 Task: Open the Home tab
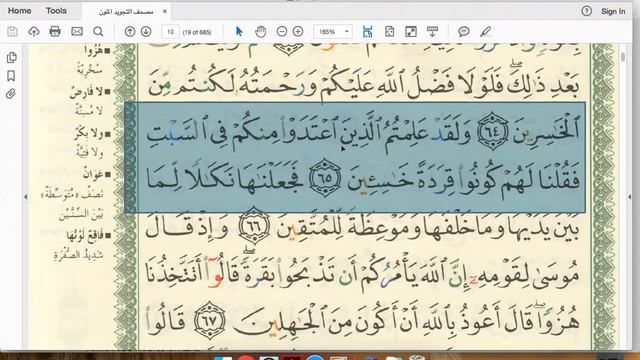pos(20,11)
